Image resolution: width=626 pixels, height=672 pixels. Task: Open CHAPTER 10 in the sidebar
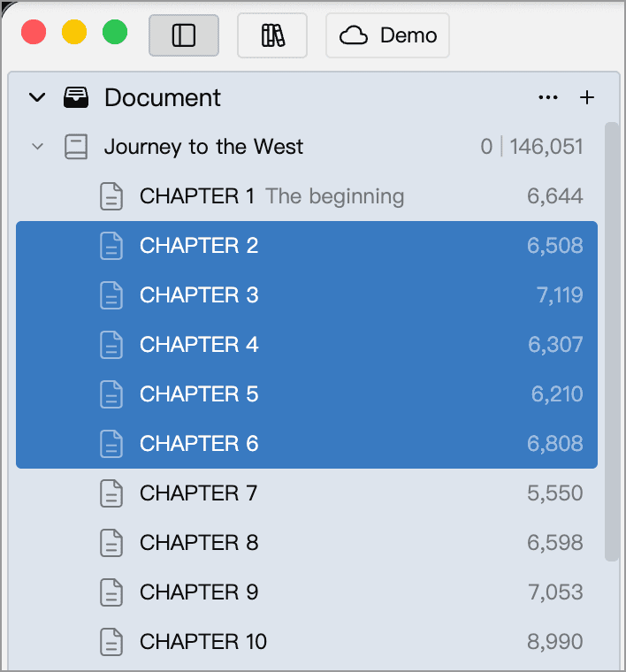click(307, 642)
